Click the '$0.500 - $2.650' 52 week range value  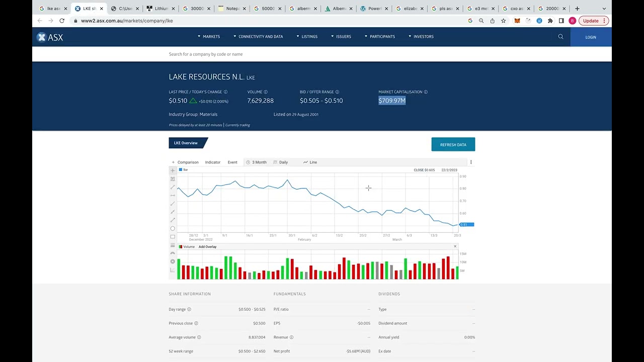point(252,351)
